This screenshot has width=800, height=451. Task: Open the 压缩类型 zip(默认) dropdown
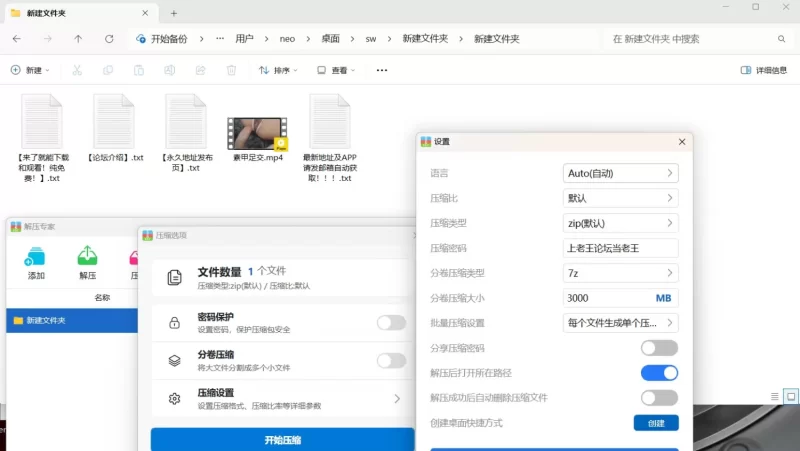pos(620,223)
